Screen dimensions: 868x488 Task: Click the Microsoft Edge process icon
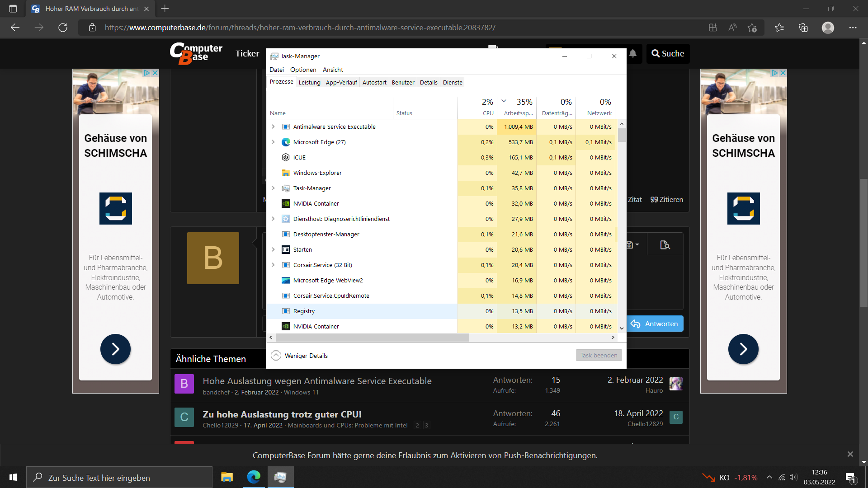(x=286, y=142)
